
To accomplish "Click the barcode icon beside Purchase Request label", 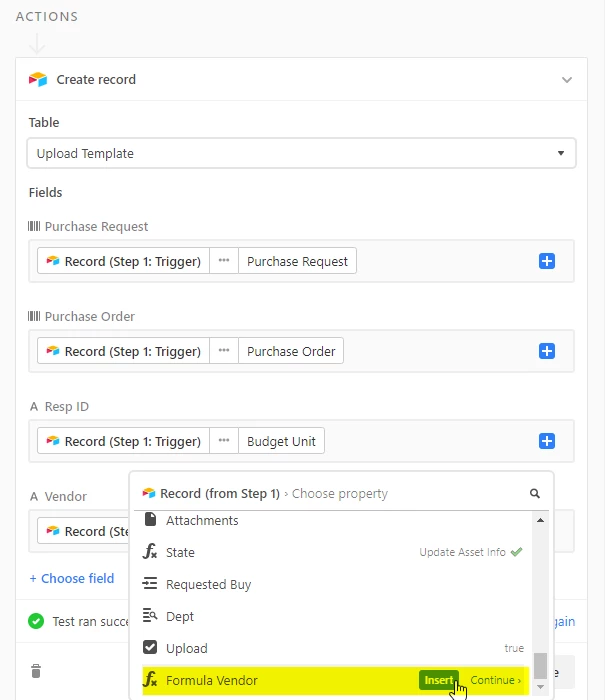I will click(x=34, y=226).
